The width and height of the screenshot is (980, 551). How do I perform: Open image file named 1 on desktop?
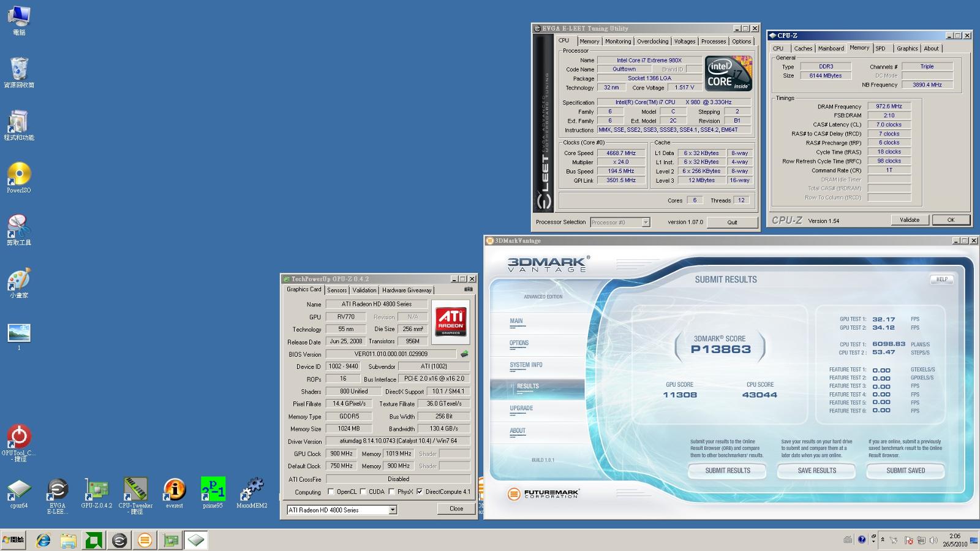19,336
